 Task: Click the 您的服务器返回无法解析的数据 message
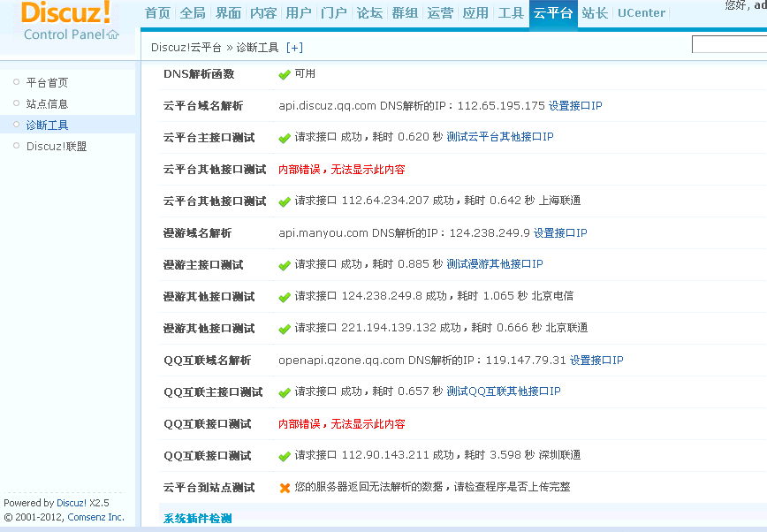(x=432, y=487)
